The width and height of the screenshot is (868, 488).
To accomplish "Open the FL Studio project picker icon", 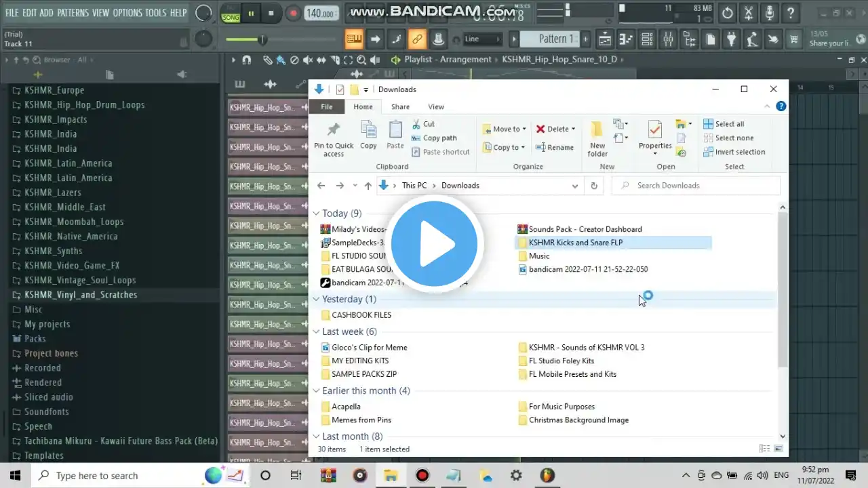I will (x=711, y=39).
